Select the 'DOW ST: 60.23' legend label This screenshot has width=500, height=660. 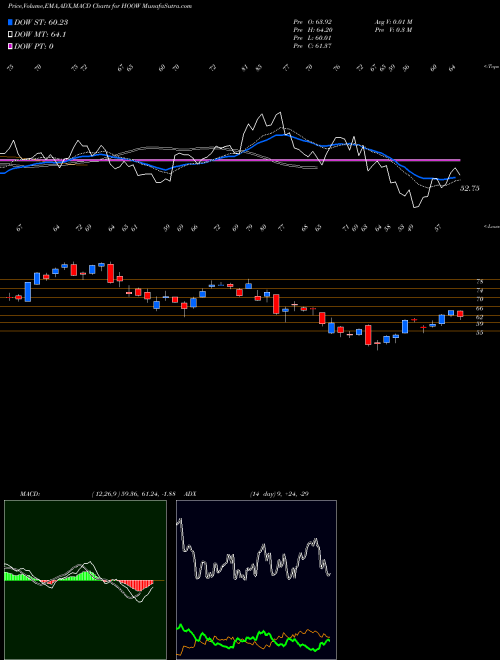tap(41, 22)
